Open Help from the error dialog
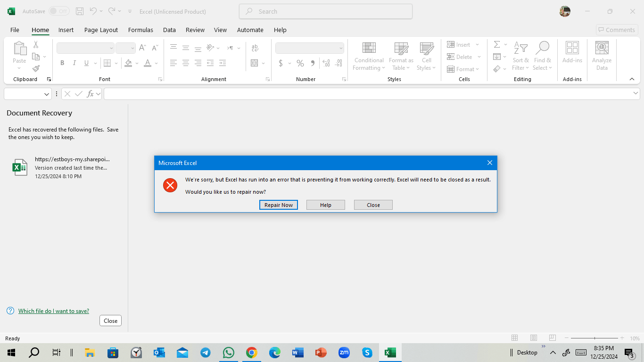This screenshot has width=644, height=362. pyautogui.click(x=326, y=205)
